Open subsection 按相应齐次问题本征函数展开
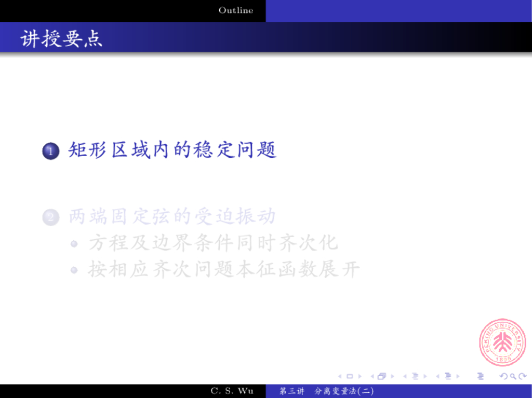The width and height of the screenshot is (532, 398). click(224, 269)
